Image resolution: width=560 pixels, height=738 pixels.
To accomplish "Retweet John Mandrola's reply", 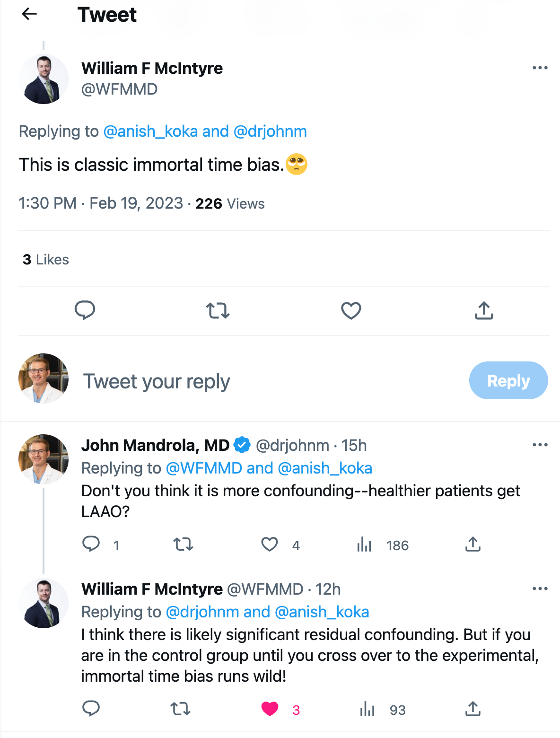I will point(184,545).
